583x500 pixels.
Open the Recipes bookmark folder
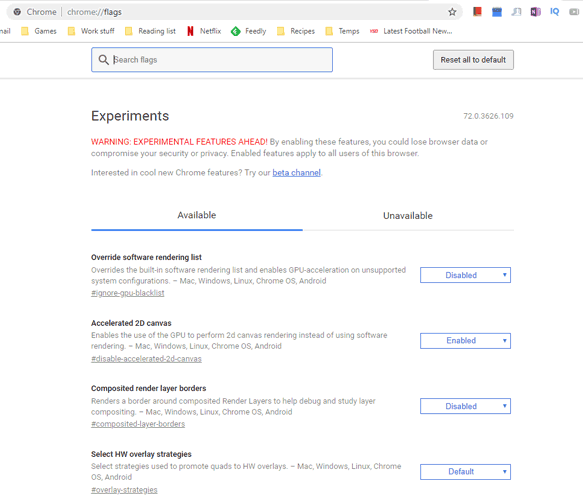click(x=296, y=31)
